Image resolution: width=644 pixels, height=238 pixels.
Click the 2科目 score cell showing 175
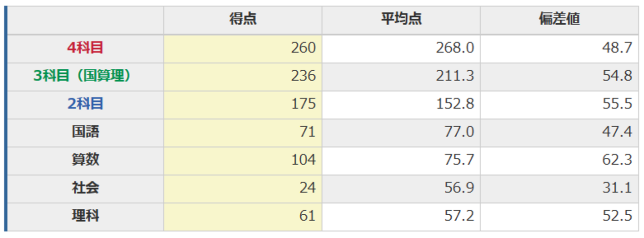pos(304,104)
